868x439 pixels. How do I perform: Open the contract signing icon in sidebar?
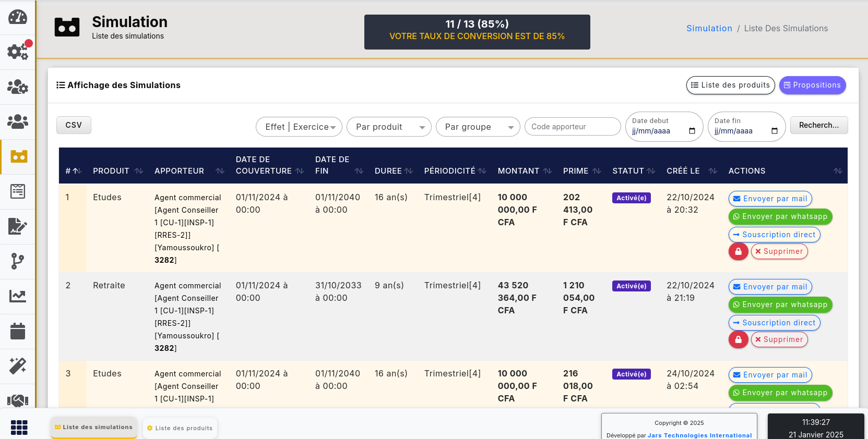click(18, 226)
